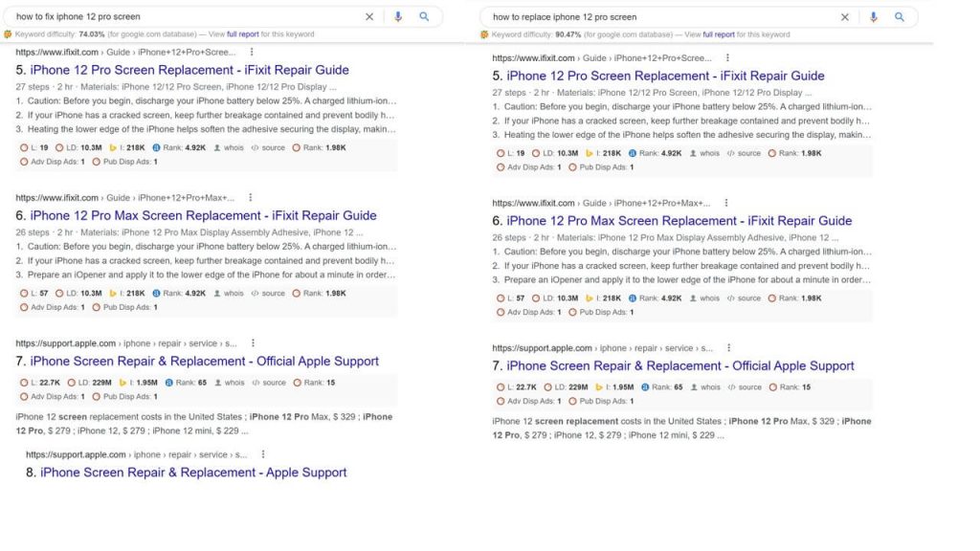Edit the 'how to fix iphone 12 pro screen' query
Image resolution: width=980 pixels, height=551 pixels.
click(78, 17)
